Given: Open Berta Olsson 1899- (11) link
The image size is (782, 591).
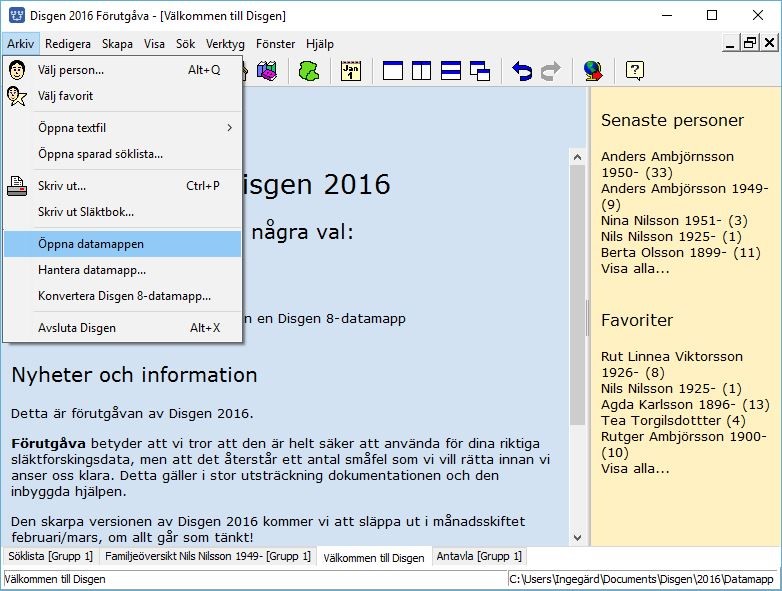Looking at the screenshot, I should point(681,252).
